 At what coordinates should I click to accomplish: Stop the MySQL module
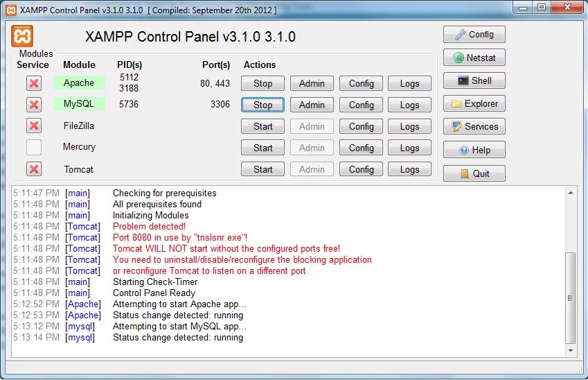tap(262, 105)
